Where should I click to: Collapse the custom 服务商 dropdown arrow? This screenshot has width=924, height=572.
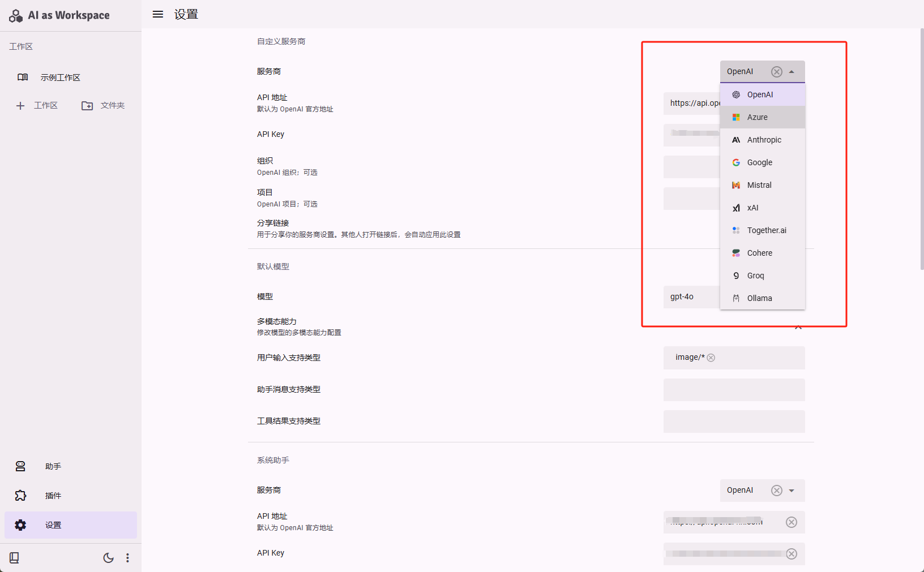click(x=792, y=72)
